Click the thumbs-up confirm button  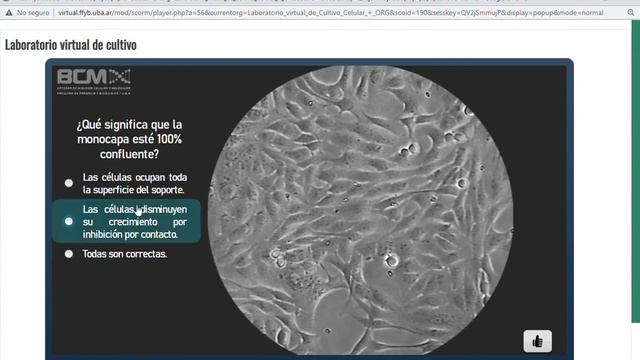(x=538, y=341)
